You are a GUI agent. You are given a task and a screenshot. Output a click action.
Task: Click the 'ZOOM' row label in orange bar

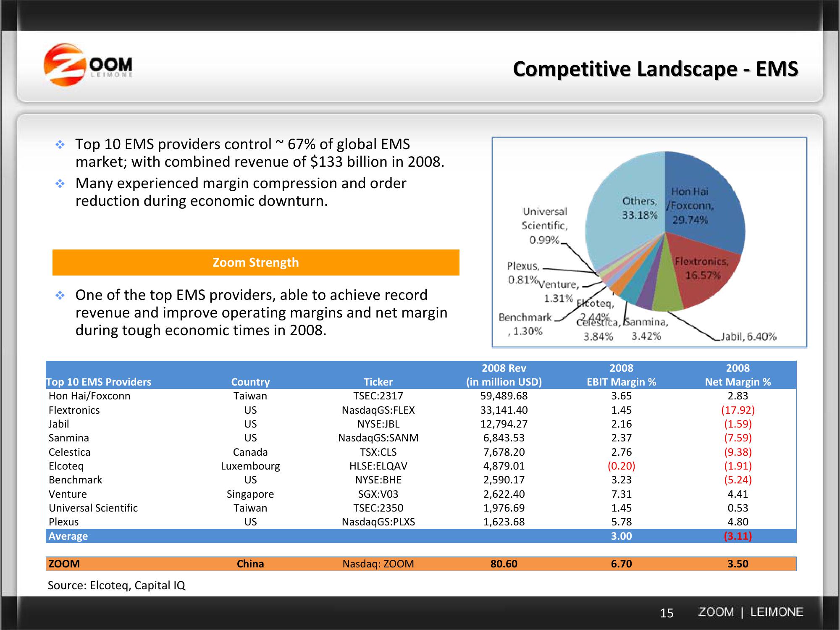coord(64,564)
